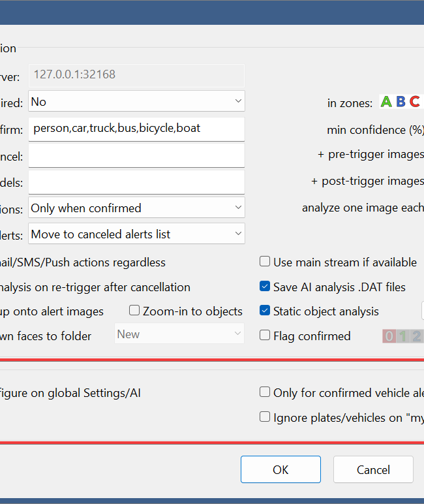The height and width of the screenshot is (504, 424).
Task: Choose flag number 2 icon
Action: (416, 336)
